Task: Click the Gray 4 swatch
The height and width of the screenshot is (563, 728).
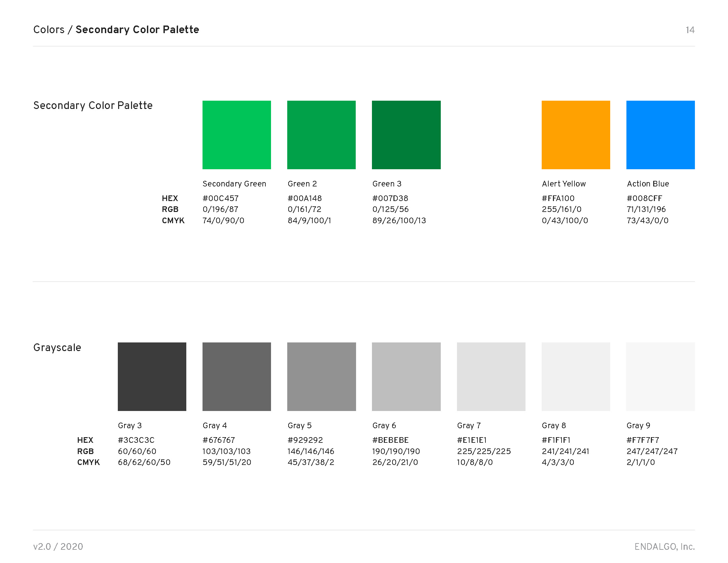Action: pos(236,376)
